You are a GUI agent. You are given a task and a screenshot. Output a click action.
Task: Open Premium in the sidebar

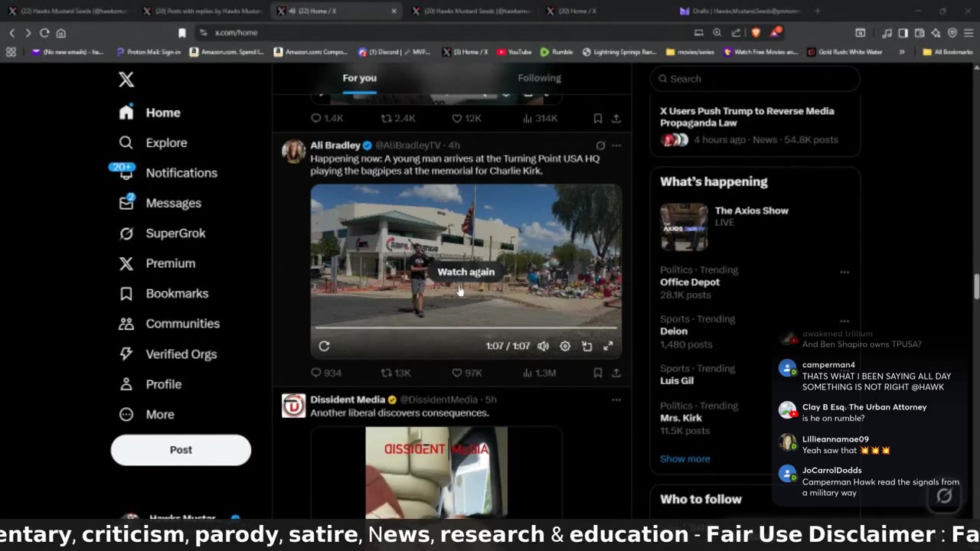click(x=157, y=263)
